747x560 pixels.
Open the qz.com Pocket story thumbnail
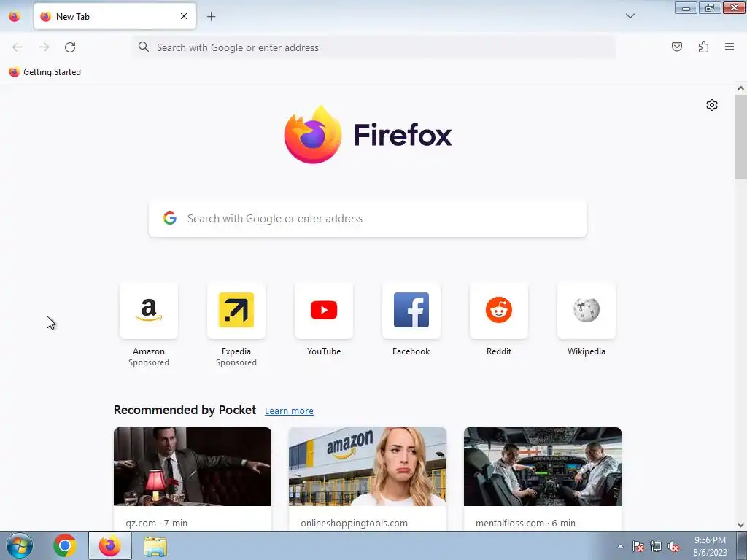(x=193, y=466)
